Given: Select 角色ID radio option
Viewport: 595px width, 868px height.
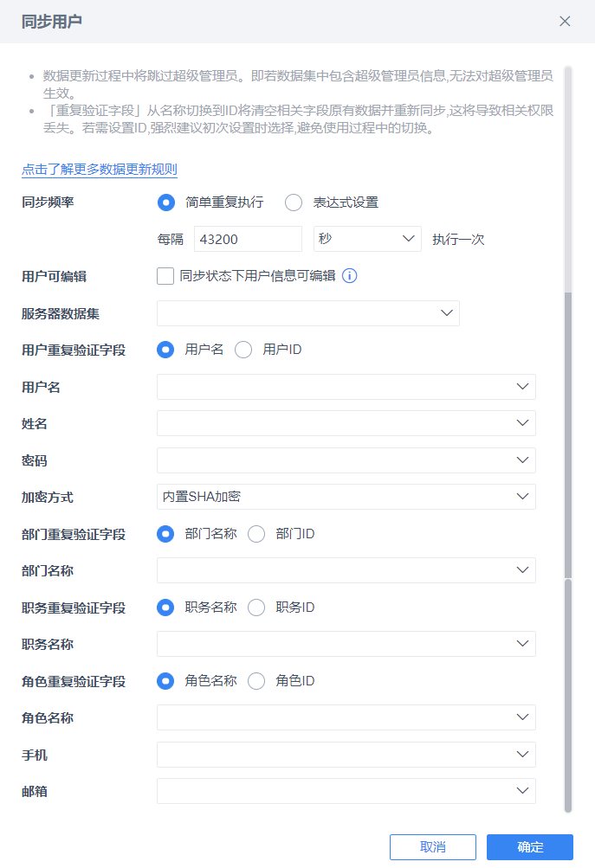Looking at the screenshot, I should (x=256, y=681).
